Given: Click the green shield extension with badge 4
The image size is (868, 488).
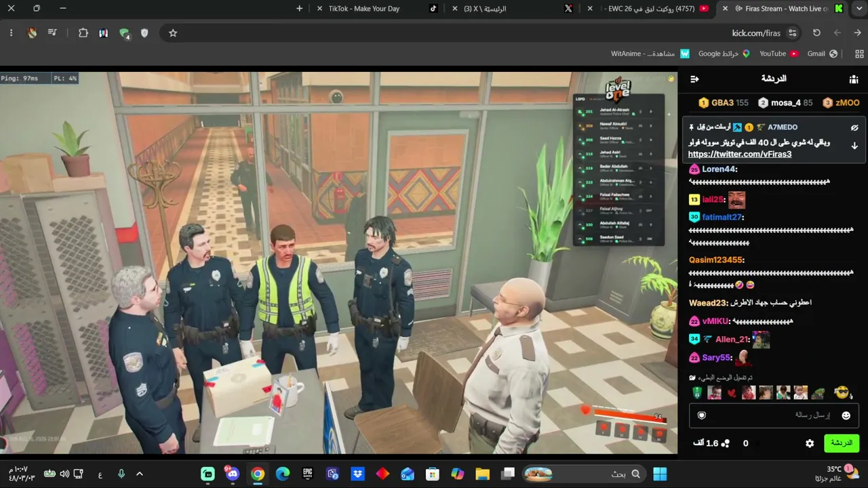Looking at the screenshot, I should tap(124, 33).
